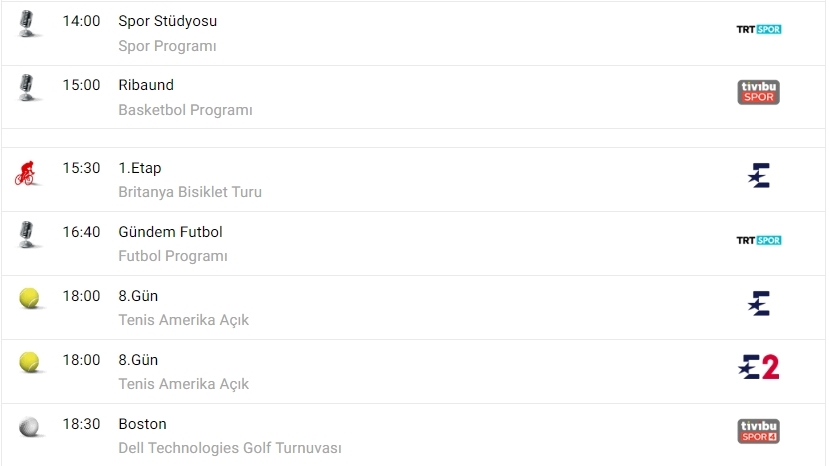
Task: Click the Tivibu Spor 4 logo for Boston
Action: [758, 431]
